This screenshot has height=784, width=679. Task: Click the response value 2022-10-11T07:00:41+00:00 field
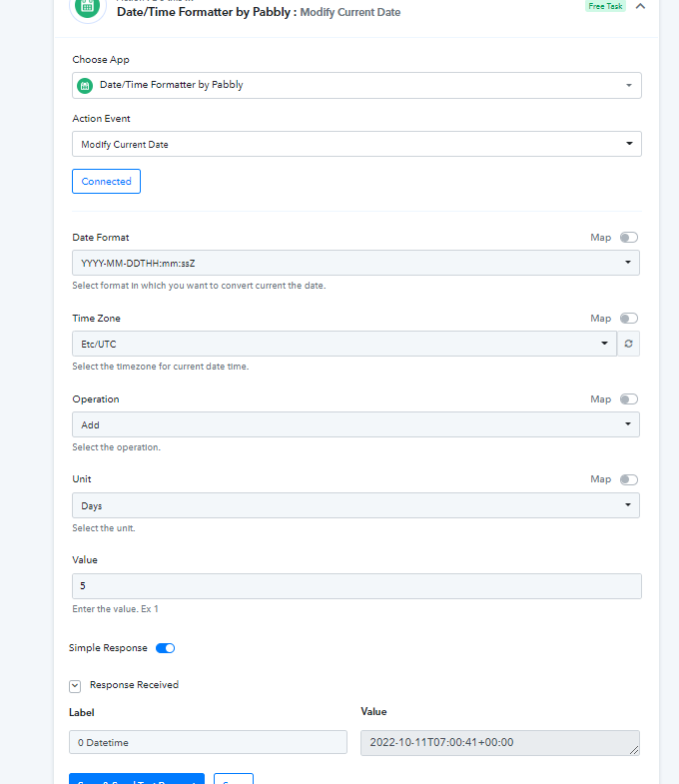click(500, 742)
